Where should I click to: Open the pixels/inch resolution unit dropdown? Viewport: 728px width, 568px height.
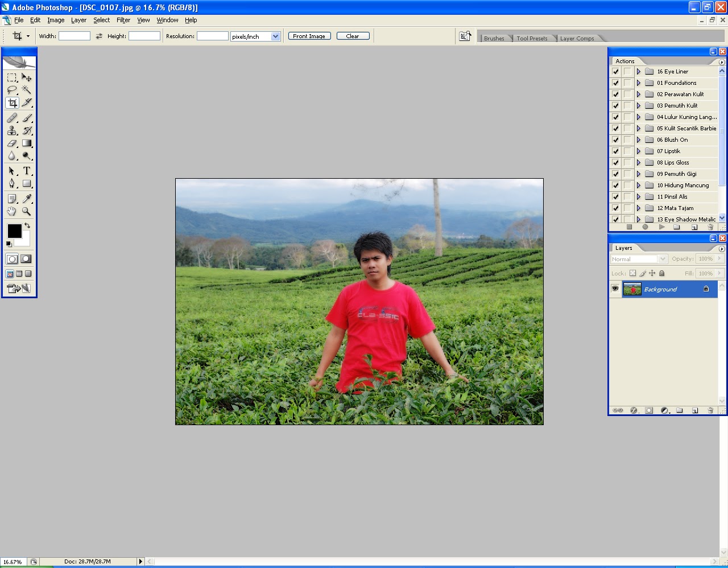pos(275,36)
